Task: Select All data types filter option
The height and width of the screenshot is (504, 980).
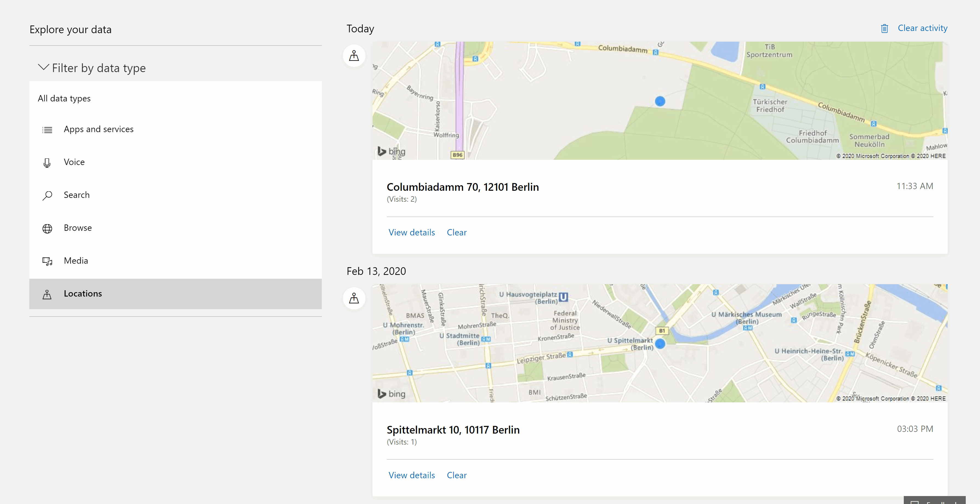Action: pos(64,98)
